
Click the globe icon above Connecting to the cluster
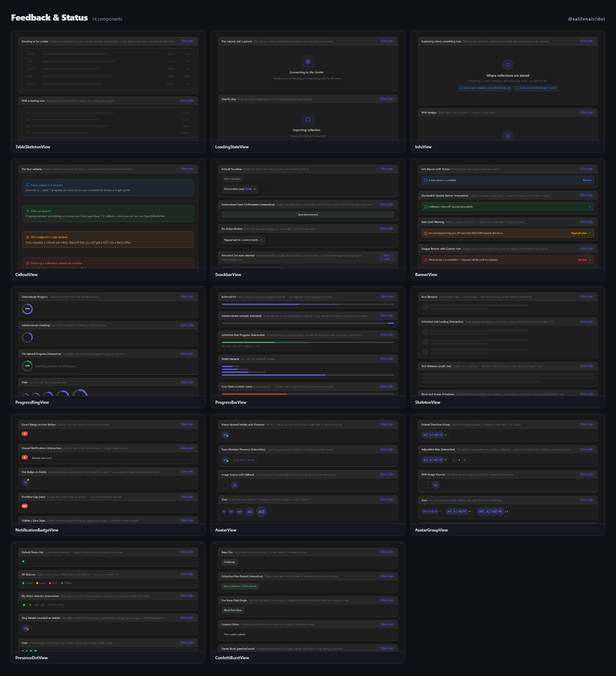(308, 62)
